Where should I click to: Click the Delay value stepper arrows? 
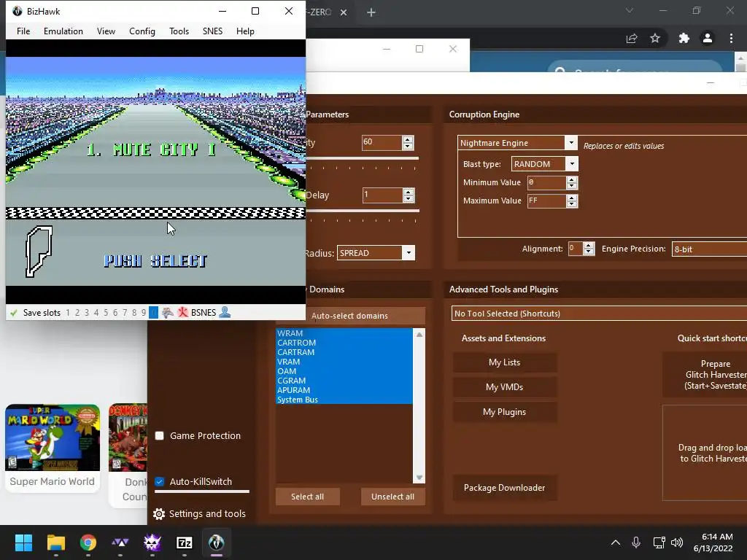(409, 195)
